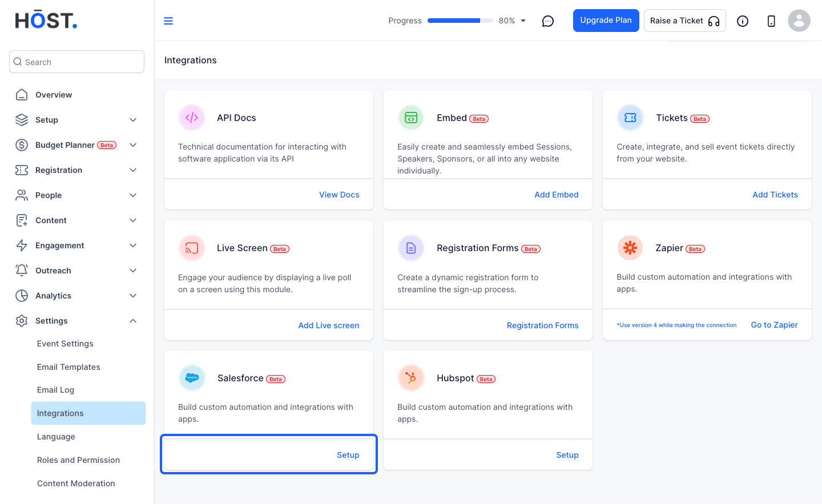Open the chat bubble icon
Screen dimensions: 822x504
[x=548, y=21]
